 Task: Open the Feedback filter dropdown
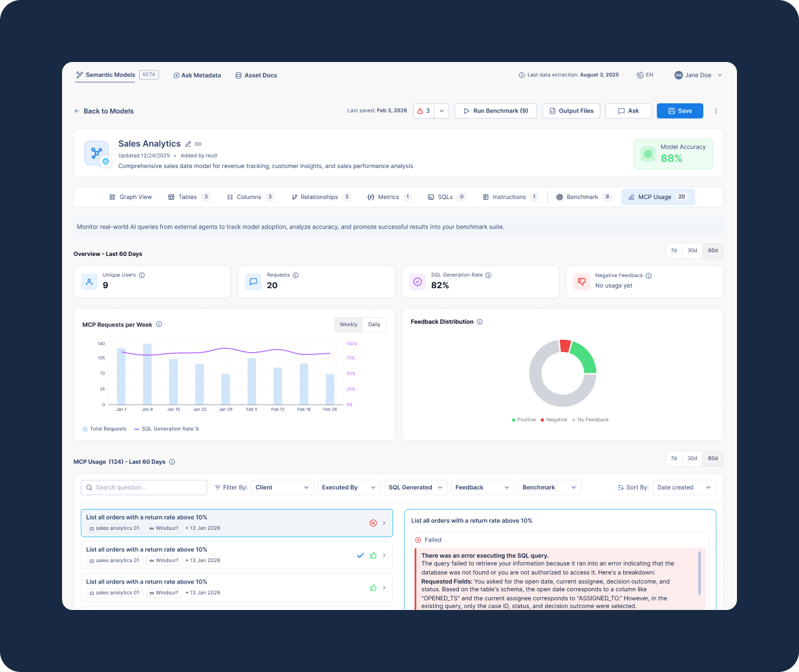(483, 488)
